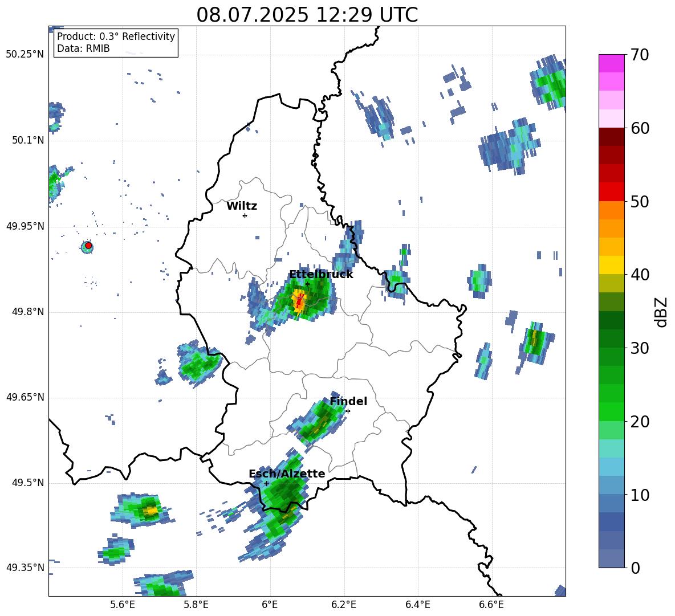Click the Esch/Alzette city label

click(x=287, y=474)
